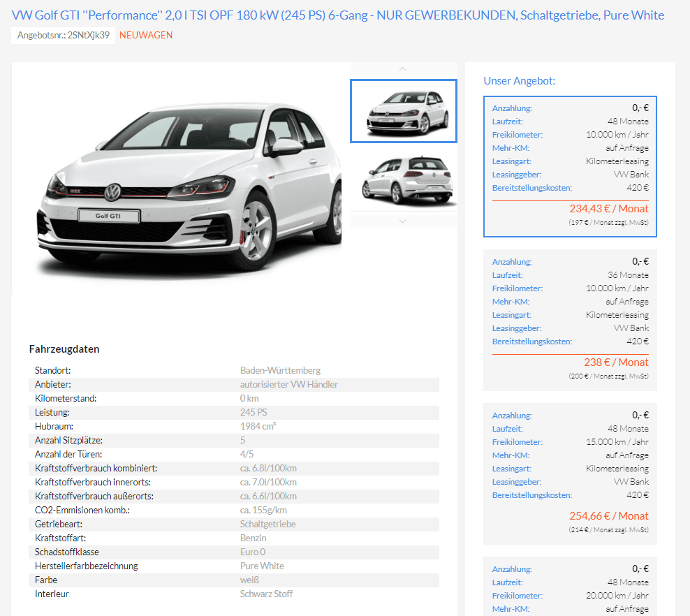Select the 234,43 € / Monat offer
This screenshot has height=616, width=690.
(x=570, y=166)
